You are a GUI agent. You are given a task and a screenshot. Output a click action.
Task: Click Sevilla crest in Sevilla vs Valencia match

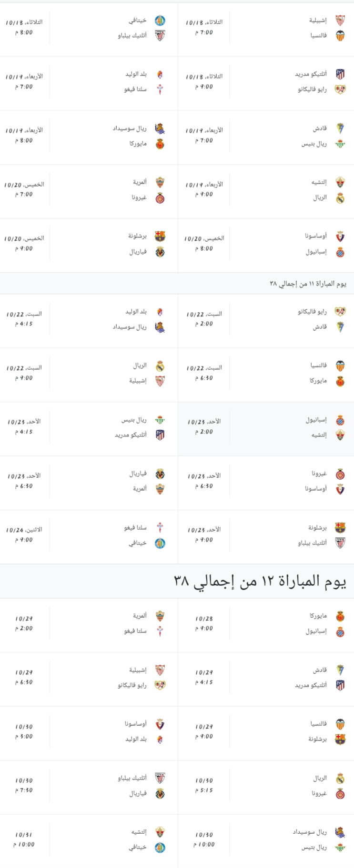click(x=340, y=20)
